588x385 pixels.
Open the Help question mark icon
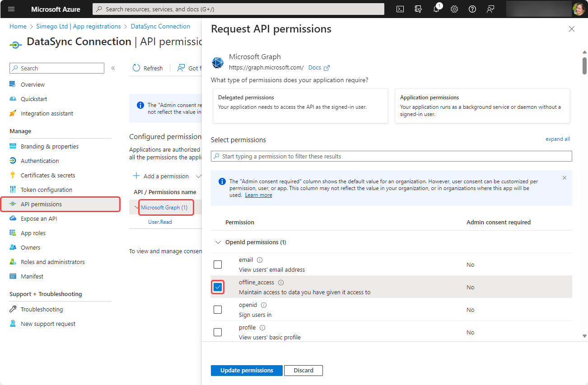[472, 9]
